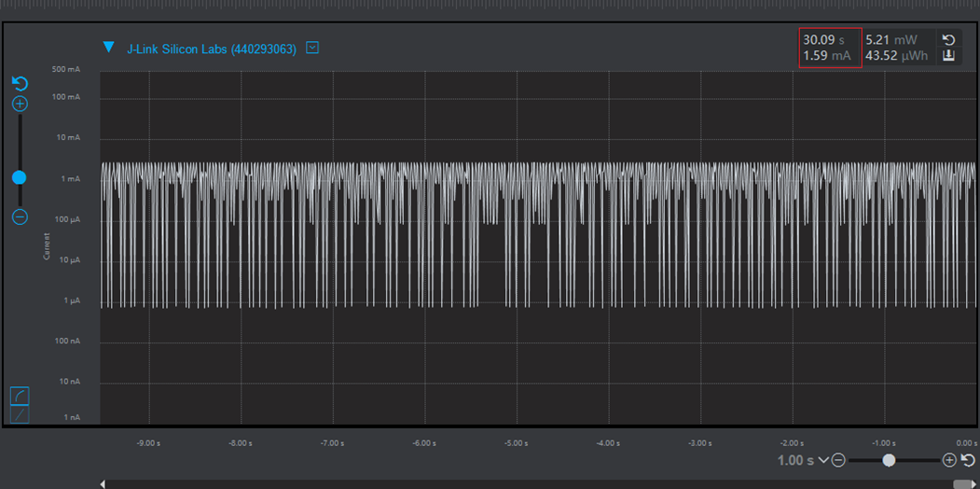Click the -6.00 s time label
This screenshot has width=980, height=489.
[424, 443]
